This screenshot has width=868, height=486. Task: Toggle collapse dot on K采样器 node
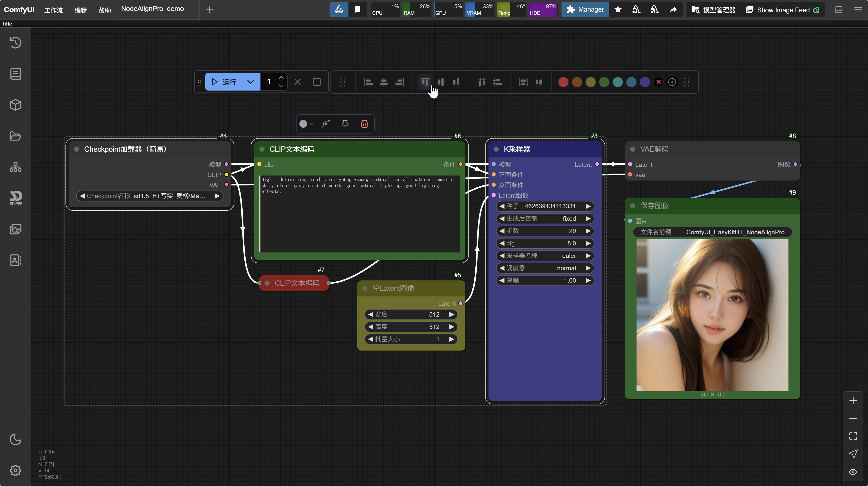(496, 149)
